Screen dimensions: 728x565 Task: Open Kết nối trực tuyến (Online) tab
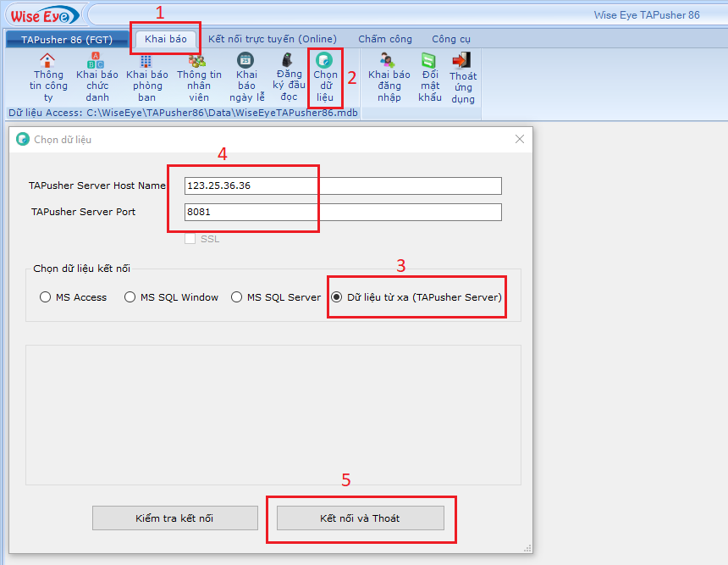tap(272, 39)
